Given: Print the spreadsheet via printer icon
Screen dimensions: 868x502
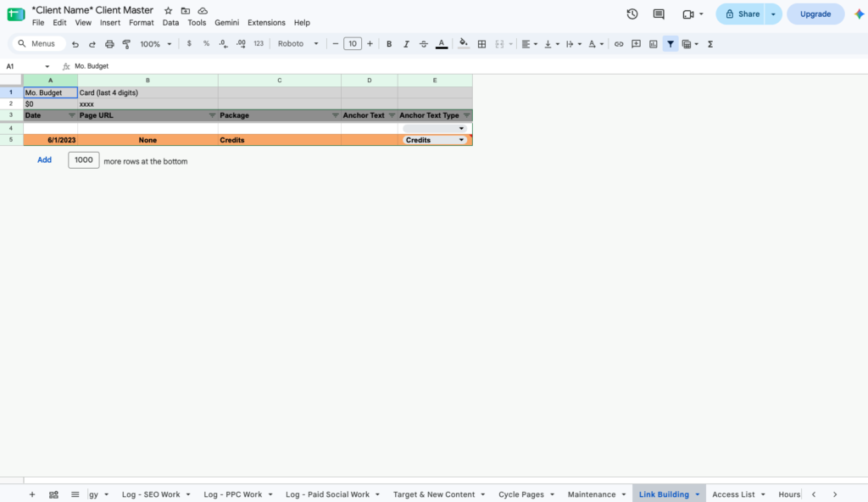Looking at the screenshot, I should [x=109, y=44].
